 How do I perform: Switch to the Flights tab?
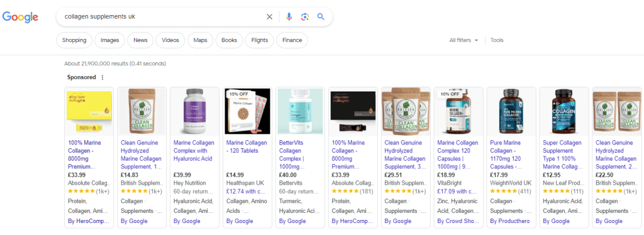[260, 40]
